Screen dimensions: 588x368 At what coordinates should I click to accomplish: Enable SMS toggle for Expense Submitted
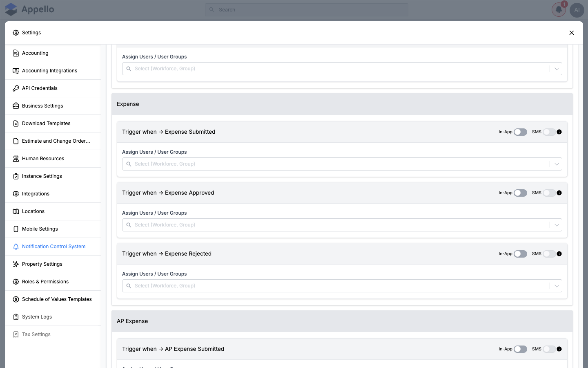tap(549, 132)
